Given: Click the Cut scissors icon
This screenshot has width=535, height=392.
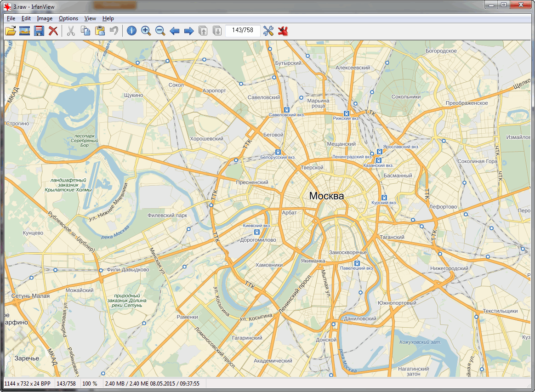Looking at the screenshot, I should click(x=71, y=31).
